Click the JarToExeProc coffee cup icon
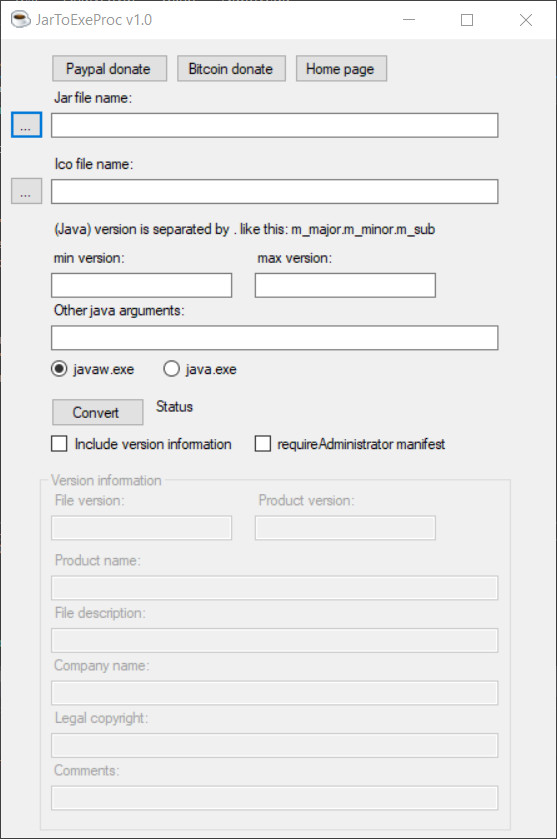Viewport: 557px width, 839px height. coord(20,20)
